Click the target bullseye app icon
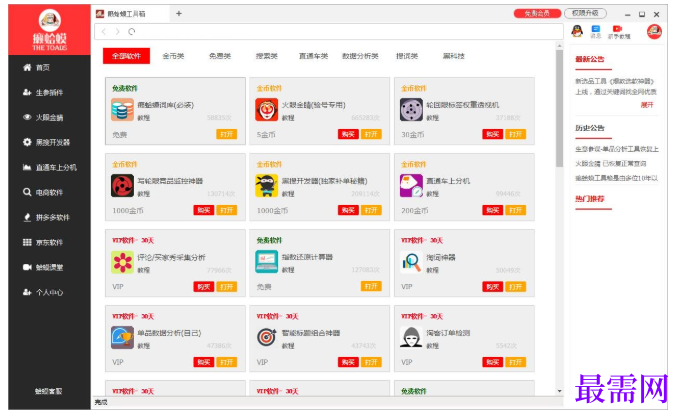Viewport: 687px width, 420px height. [x=266, y=337]
